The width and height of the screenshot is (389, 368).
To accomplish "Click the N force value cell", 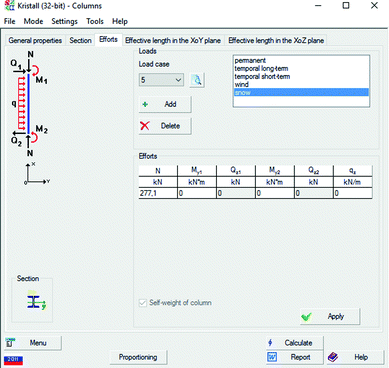I will pyautogui.click(x=158, y=193).
